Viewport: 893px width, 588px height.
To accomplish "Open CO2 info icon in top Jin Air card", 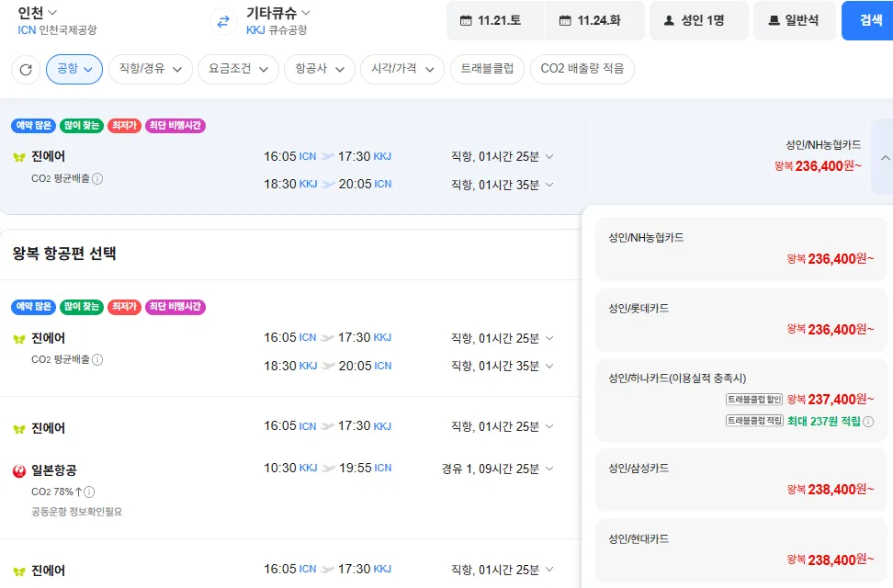I will (97, 179).
